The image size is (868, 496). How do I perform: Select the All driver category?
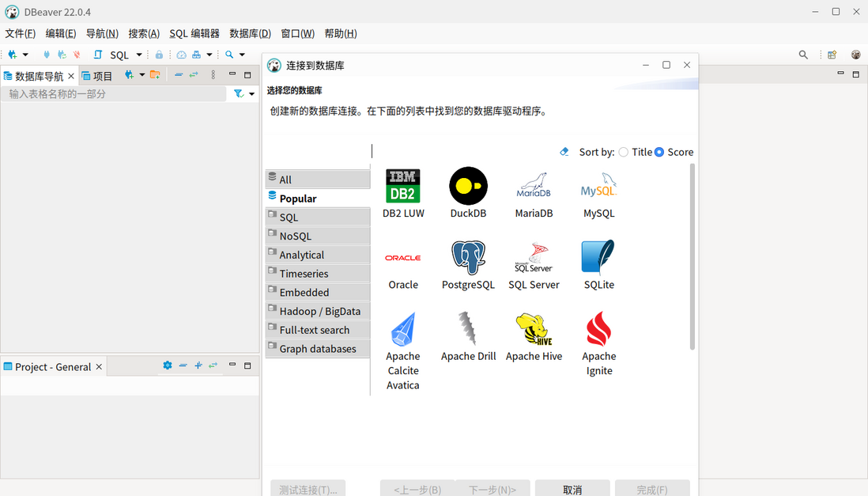(318, 180)
